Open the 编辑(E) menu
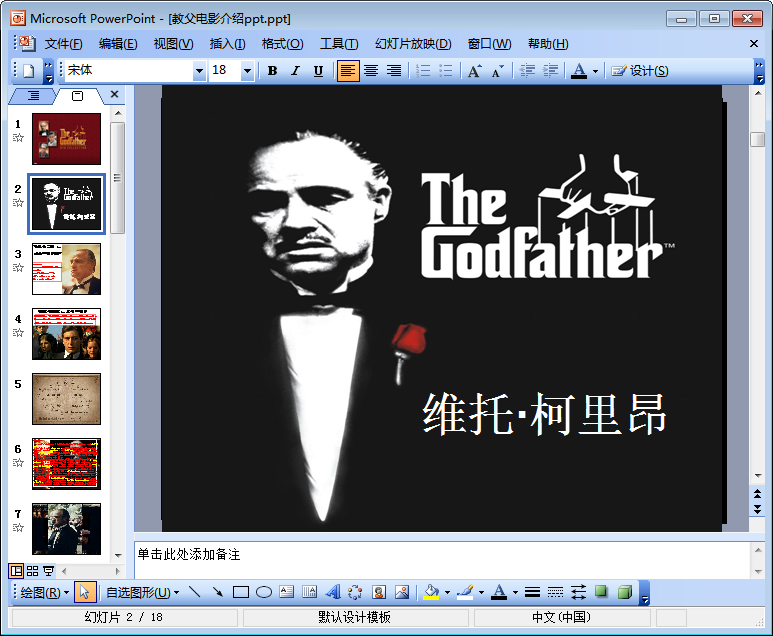This screenshot has width=773, height=636. (118, 44)
